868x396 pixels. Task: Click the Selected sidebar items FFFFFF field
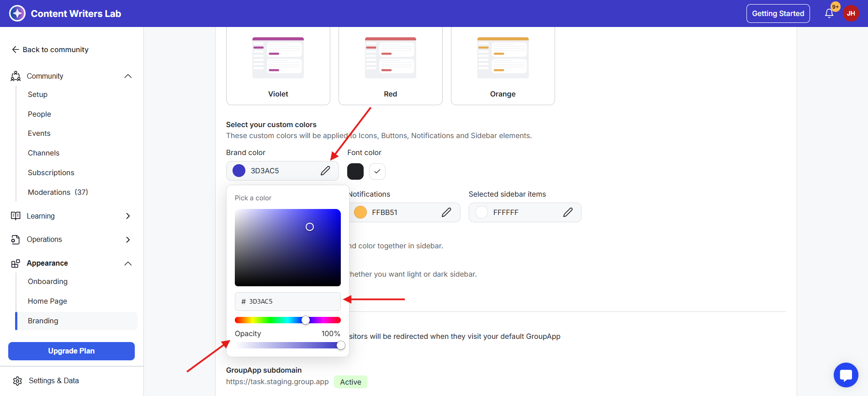[525, 212]
